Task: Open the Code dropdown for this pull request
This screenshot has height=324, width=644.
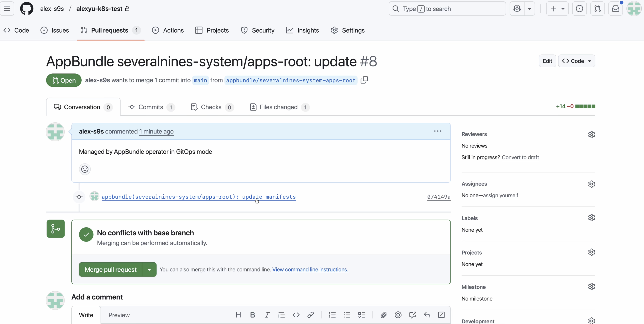Action: point(576,61)
